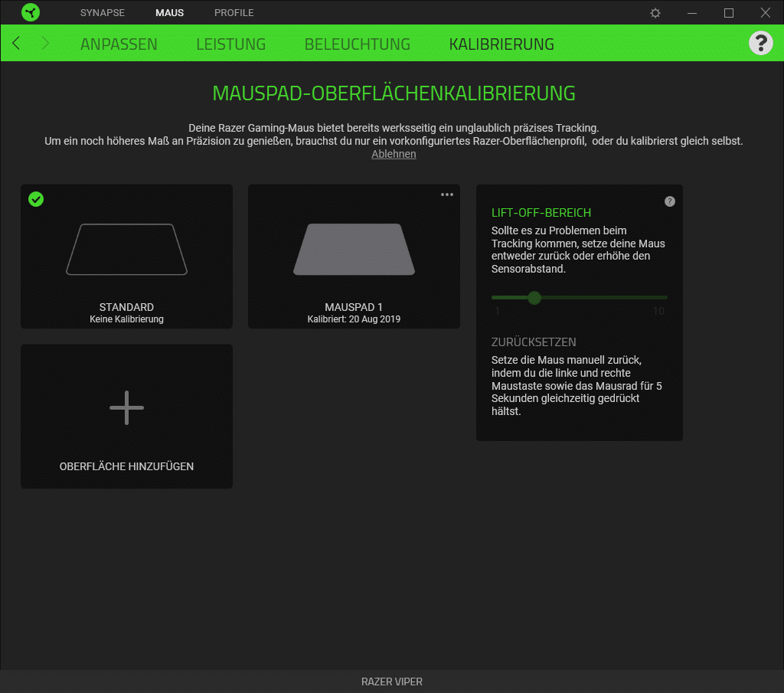
Task: Click the gray Mauspad 1 surface image
Action: coord(354,249)
